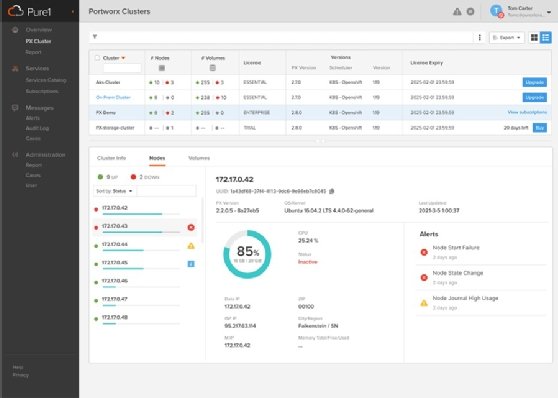This screenshot has width=558, height=398.
Task: Open the Cluster Info tab
Action: pyautogui.click(x=111, y=158)
